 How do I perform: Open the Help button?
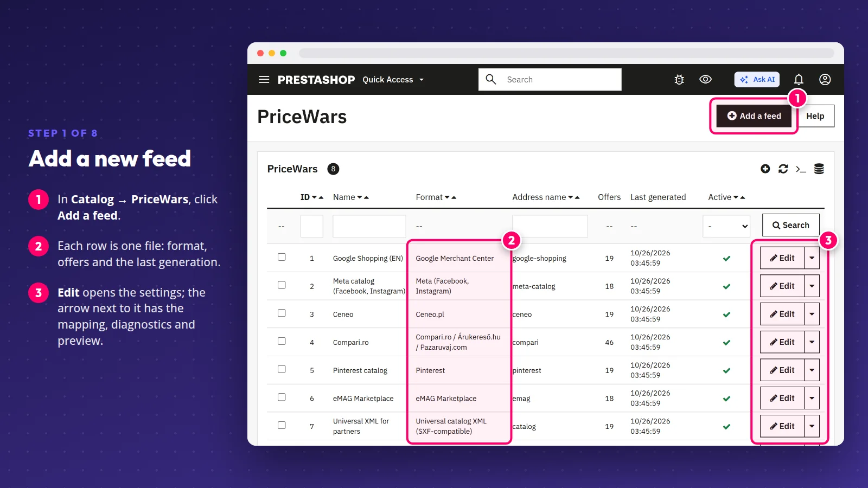pyautogui.click(x=815, y=116)
